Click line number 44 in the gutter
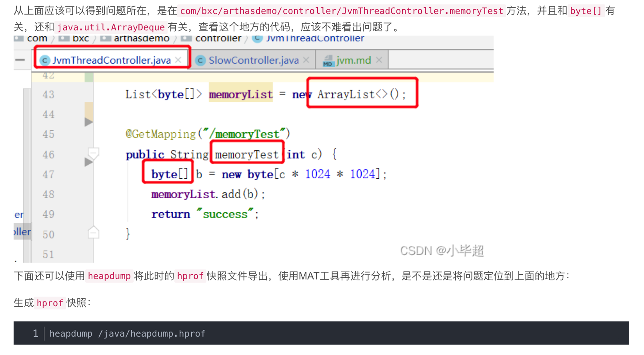 [48, 115]
